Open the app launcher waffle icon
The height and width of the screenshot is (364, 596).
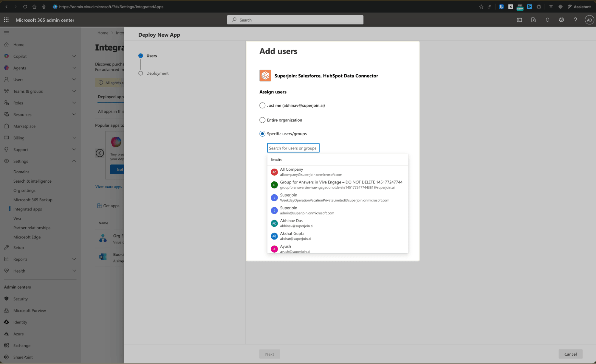click(x=6, y=20)
